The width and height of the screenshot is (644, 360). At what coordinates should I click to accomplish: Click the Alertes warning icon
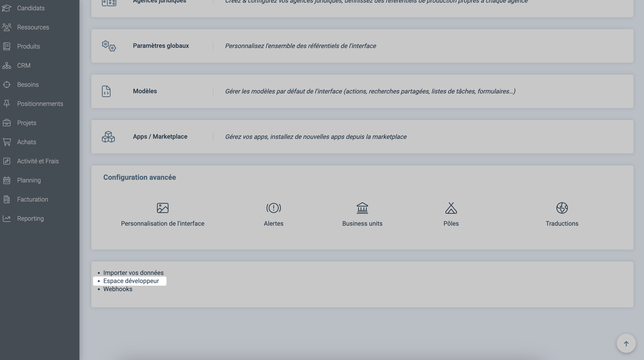point(273,208)
